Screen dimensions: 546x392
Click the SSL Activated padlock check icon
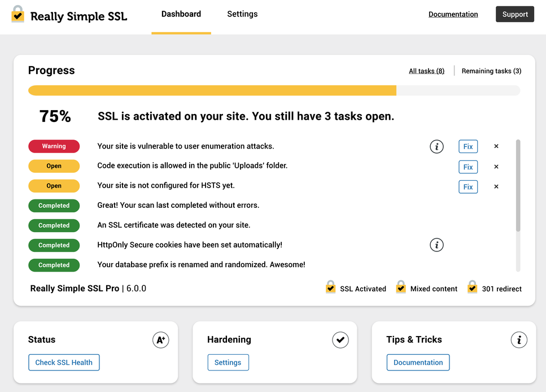[x=331, y=288]
